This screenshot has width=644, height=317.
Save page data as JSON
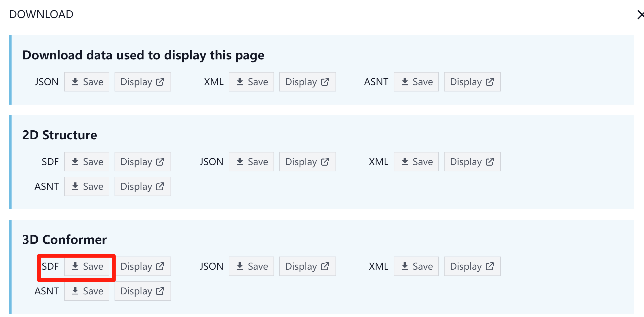(x=87, y=82)
